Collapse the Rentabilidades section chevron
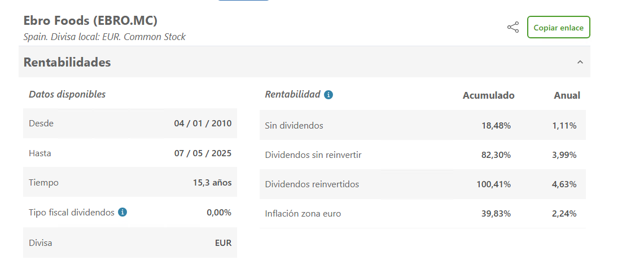644x260 pixels. (x=580, y=63)
